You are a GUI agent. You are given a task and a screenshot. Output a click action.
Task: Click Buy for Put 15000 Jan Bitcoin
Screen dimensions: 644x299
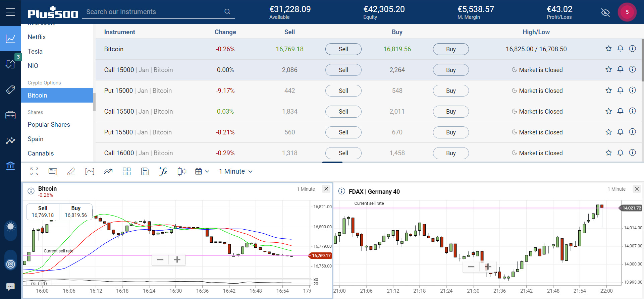coord(451,91)
